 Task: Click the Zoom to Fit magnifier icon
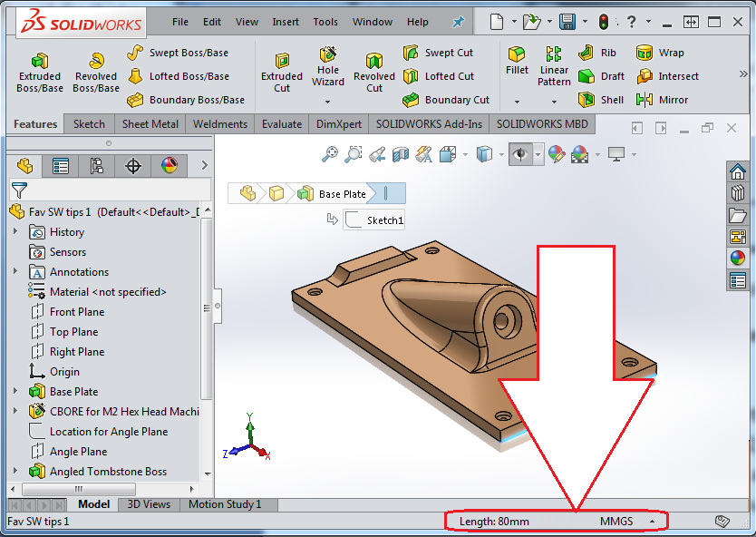coord(330,154)
